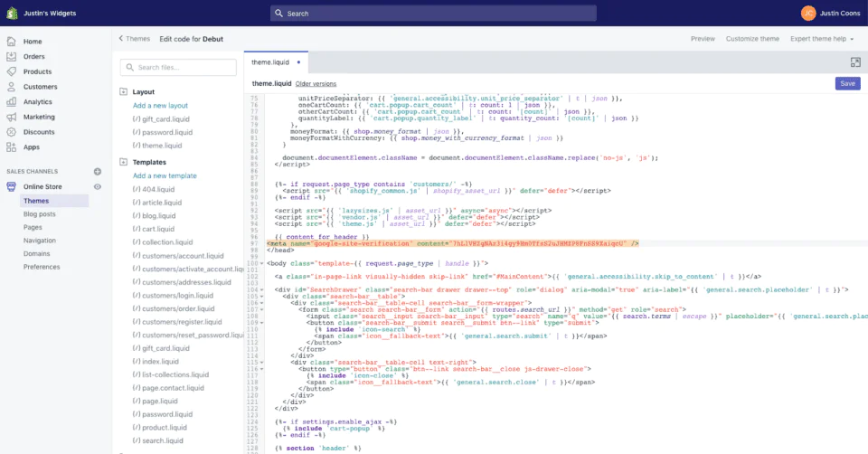Image resolution: width=868 pixels, height=454 pixels.
Task: Open the Expert theme help dropdown
Action: (822, 39)
